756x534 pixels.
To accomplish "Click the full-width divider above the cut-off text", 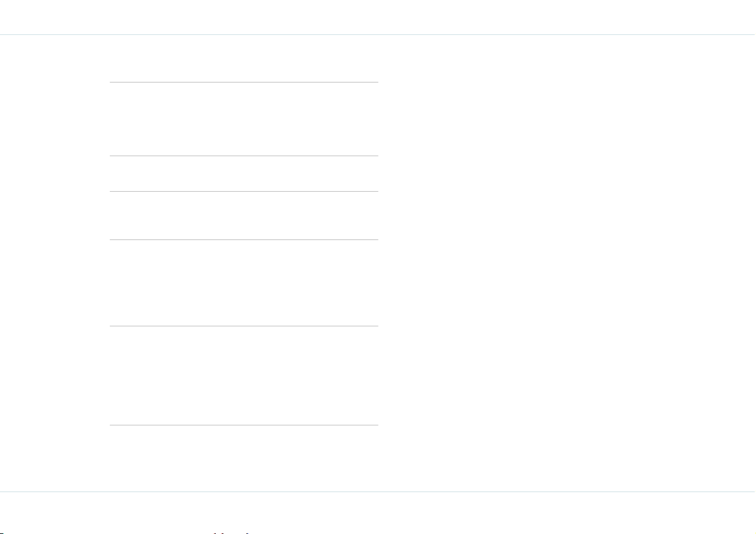I will coord(378,491).
